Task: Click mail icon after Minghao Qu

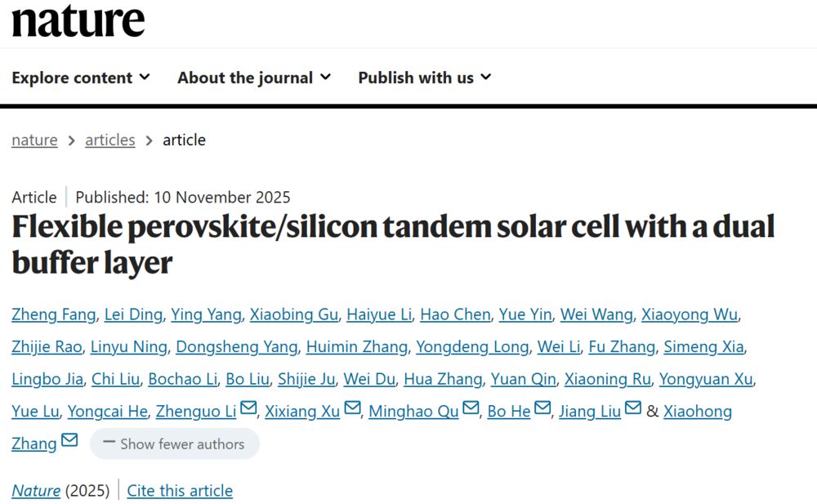Action: point(471,408)
